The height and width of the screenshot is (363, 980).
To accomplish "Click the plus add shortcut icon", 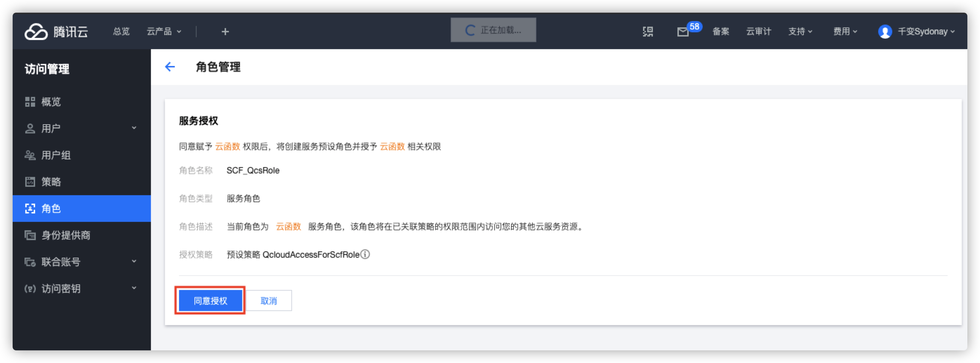I will 225,31.
